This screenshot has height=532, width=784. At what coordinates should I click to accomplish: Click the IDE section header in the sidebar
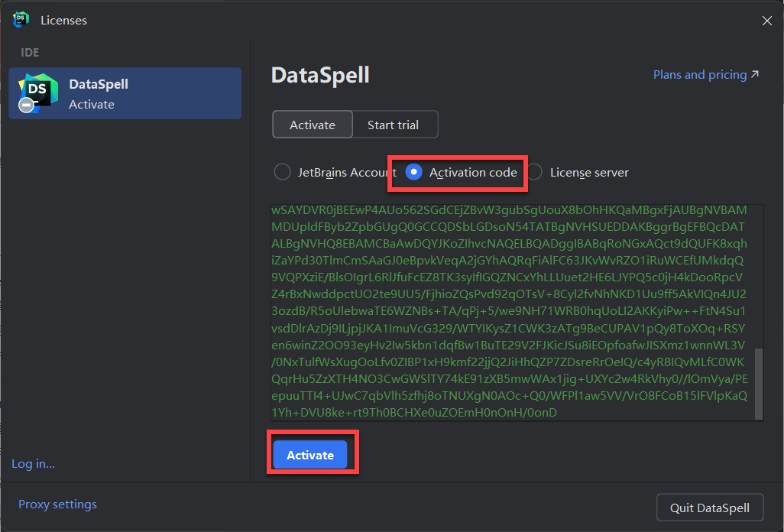30,53
